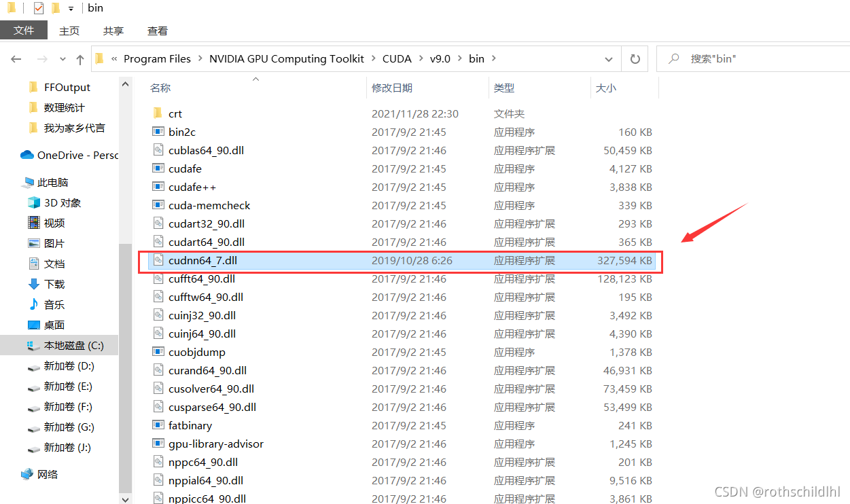Select the cudart32_90.dll file icon

(x=158, y=223)
